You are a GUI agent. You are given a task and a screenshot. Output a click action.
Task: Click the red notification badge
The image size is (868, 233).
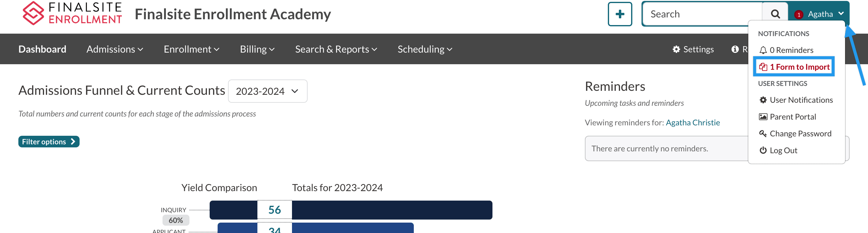point(798,15)
